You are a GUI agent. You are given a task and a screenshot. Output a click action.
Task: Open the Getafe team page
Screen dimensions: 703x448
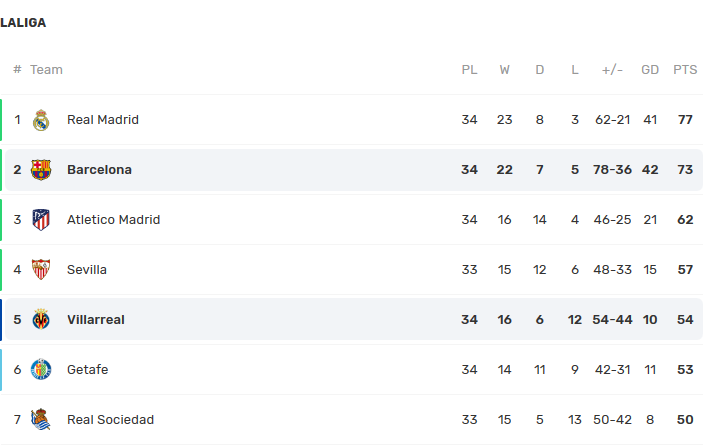(x=87, y=370)
